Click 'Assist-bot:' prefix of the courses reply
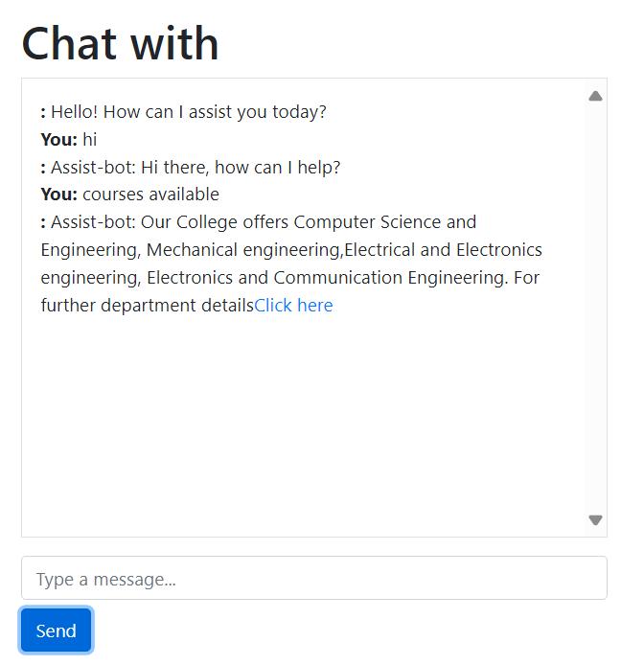The image size is (644, 665). point(93,222)
